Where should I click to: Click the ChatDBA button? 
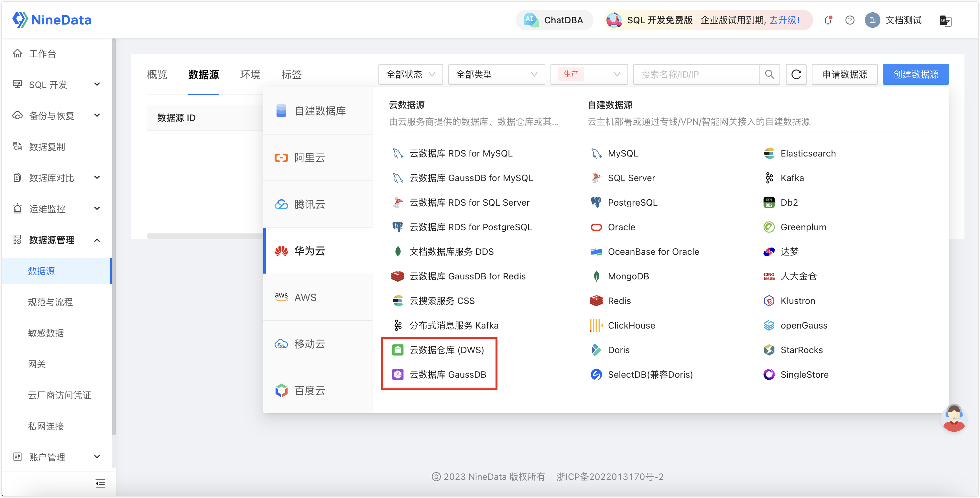(554, 20)
